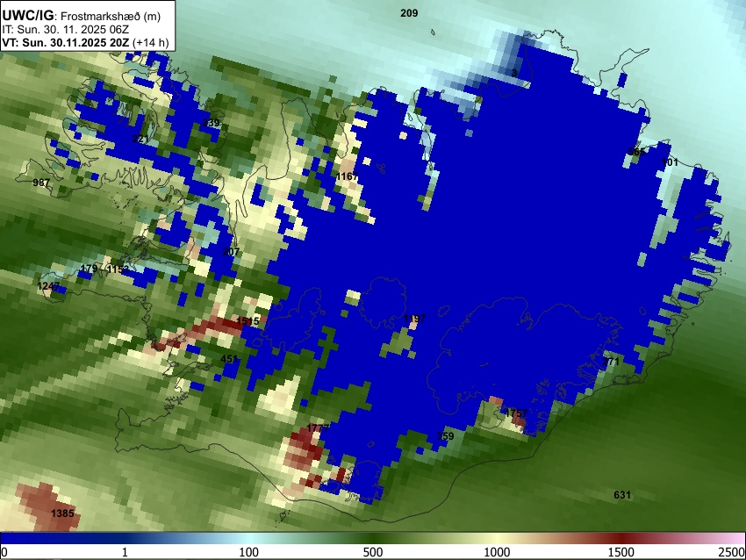Click the map value label 207

[x=231, y=252]
